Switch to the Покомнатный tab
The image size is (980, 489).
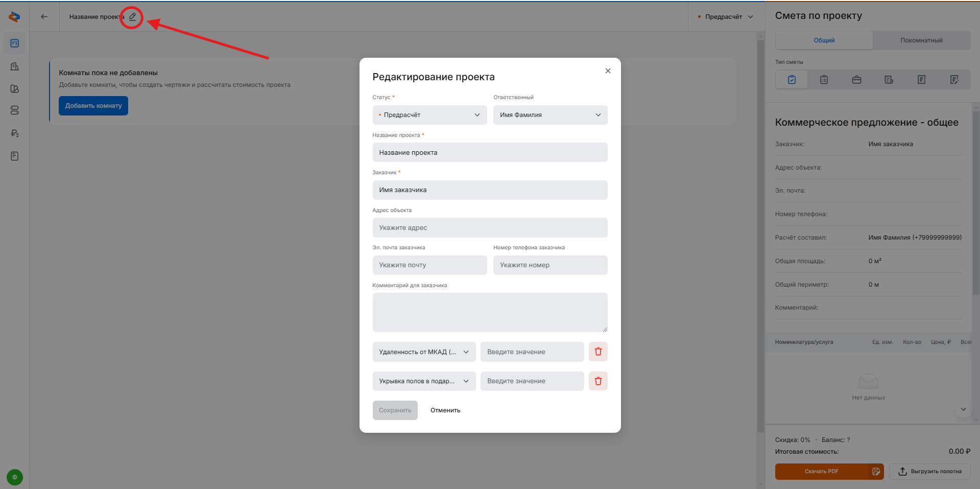point(921,40)
